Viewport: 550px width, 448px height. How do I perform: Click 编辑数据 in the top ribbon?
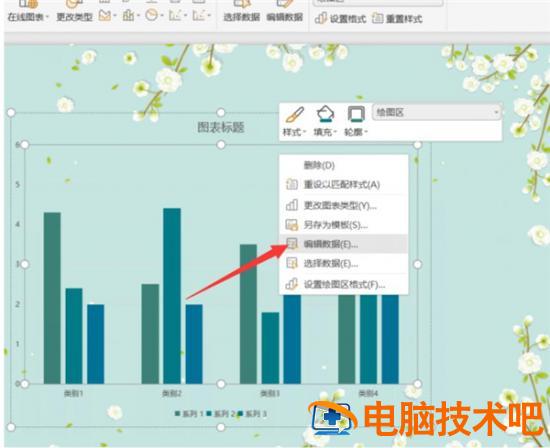click(x=284, y=12)
